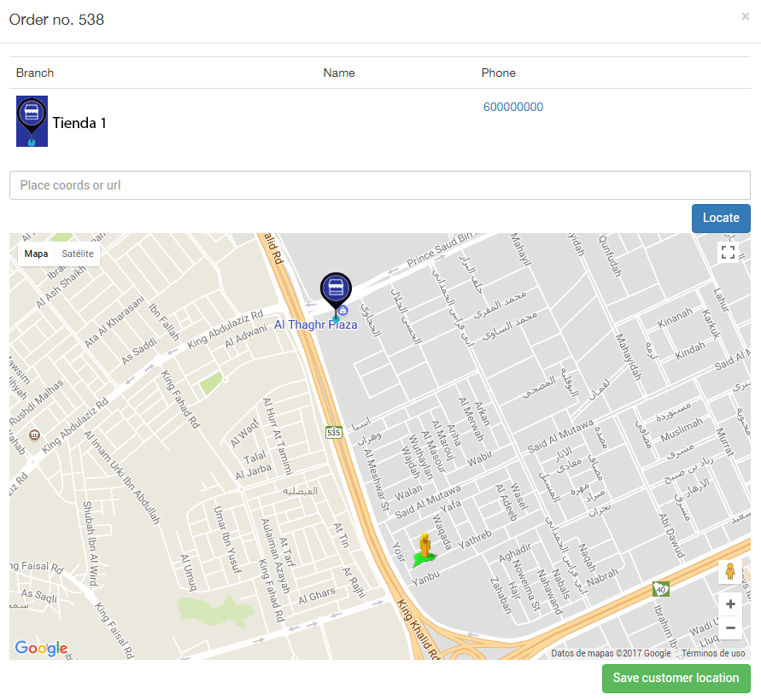
Task: Zoom out on the map
Action: (730, 627)
